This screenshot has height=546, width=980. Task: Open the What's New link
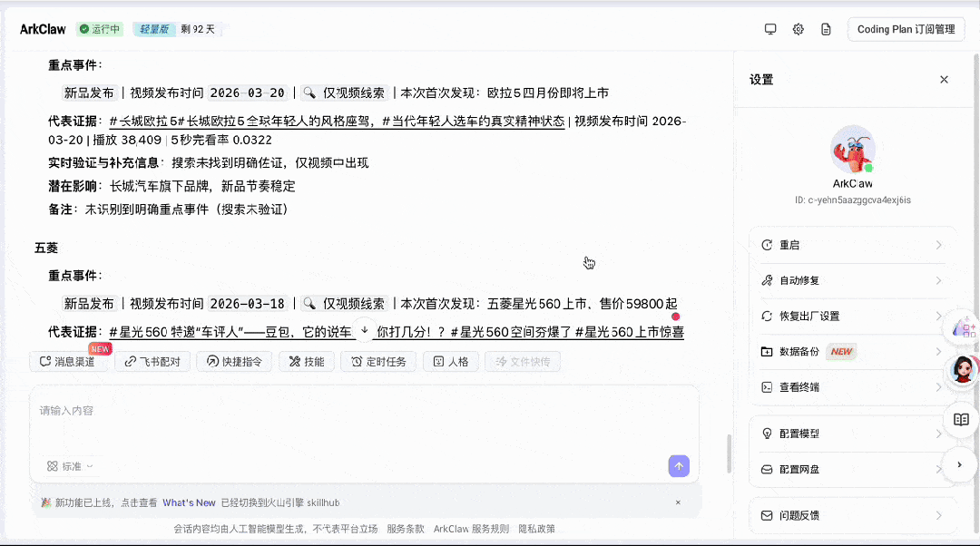click(189, 502)
